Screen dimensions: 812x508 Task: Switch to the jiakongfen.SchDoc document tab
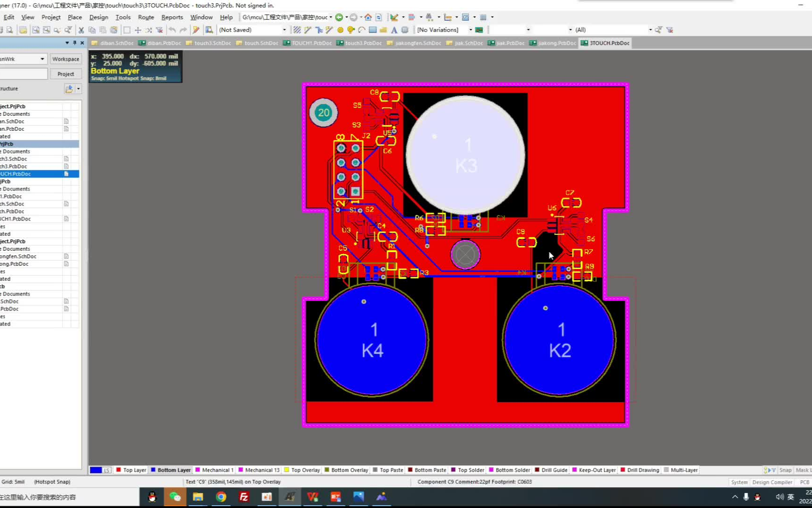pos(414,43)
